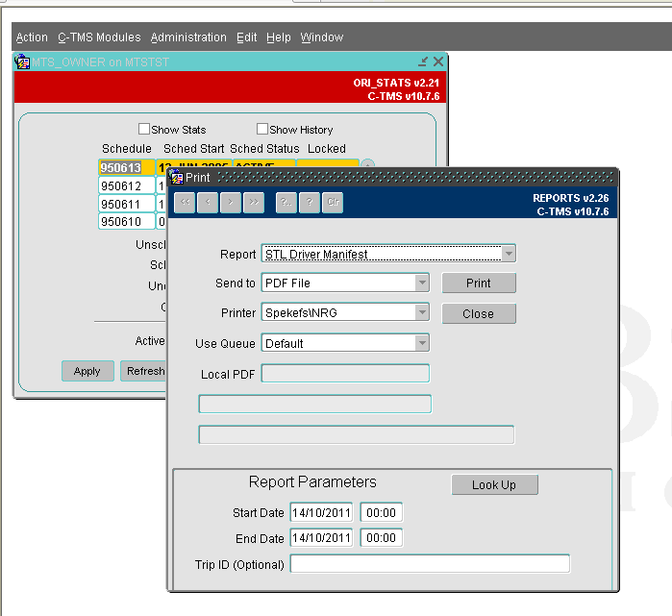Click the Print dialog title bar
Viewport: 672px width, 616px height.
[x=393, y=177]
